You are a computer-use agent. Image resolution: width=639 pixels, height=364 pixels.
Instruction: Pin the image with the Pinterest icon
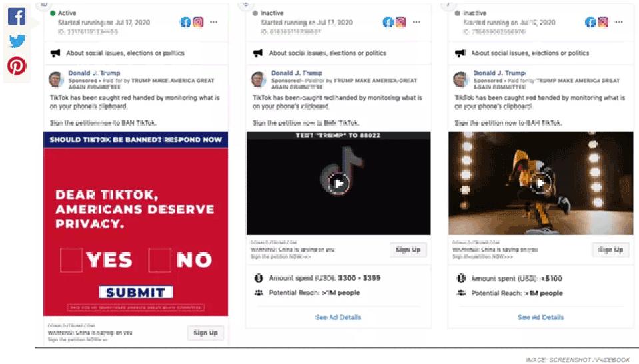click(x=17, y=66)
